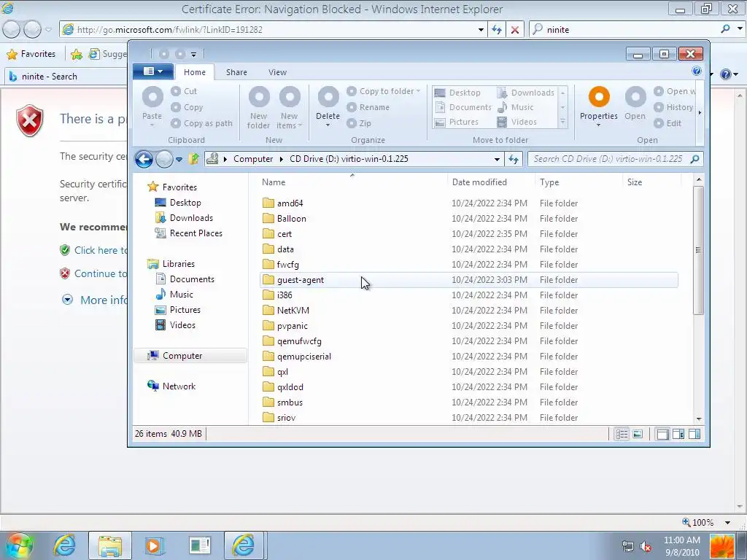Image resolution: width=747 pixels, height=560 pixels.
Task: Open the blue File menu button
Action: (153, 71)
